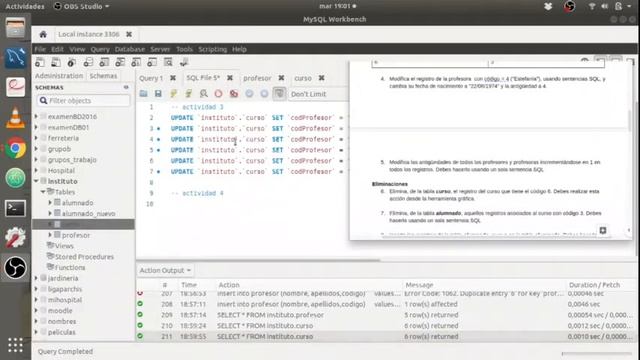Click the clock showing mar 19:01
Viewport: 640px width, 360px height.
337,6
